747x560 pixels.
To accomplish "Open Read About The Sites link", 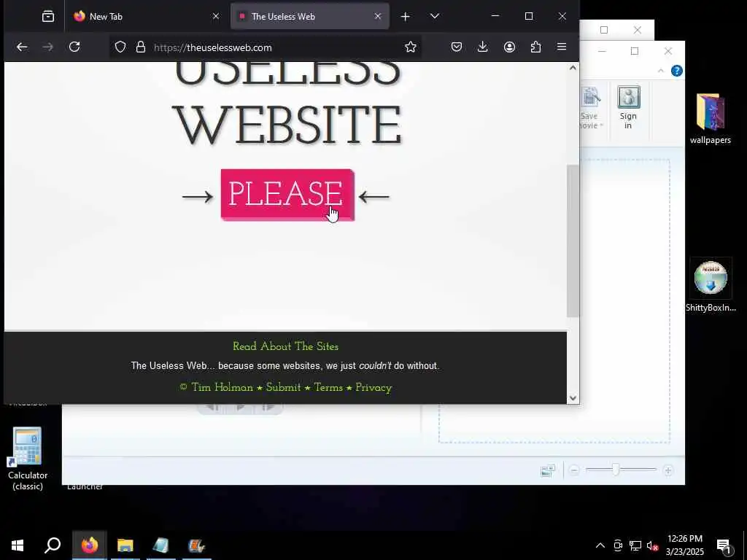I will [x=285, y=346].
